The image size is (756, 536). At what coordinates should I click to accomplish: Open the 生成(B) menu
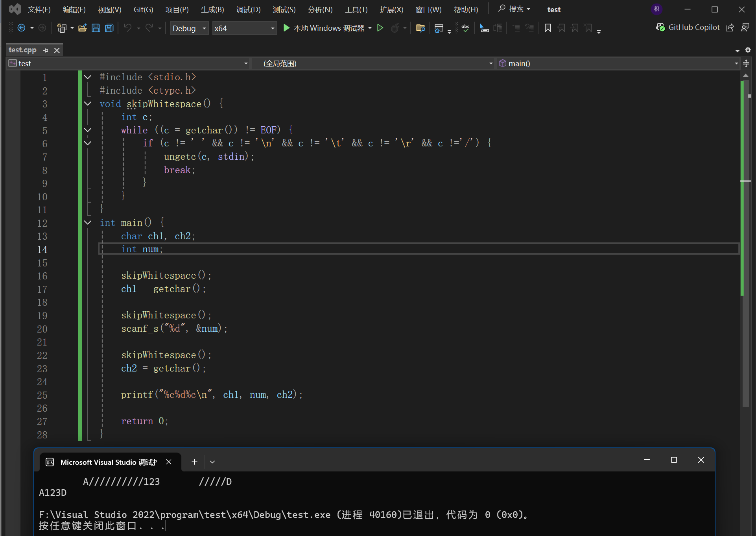click(212, 9)
